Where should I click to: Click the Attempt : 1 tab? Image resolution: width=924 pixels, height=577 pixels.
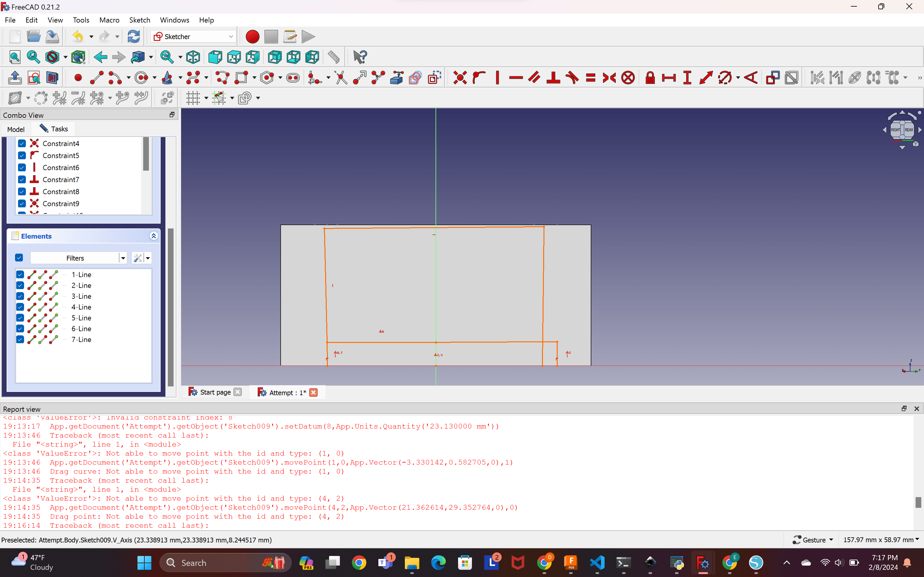[286, 392]
